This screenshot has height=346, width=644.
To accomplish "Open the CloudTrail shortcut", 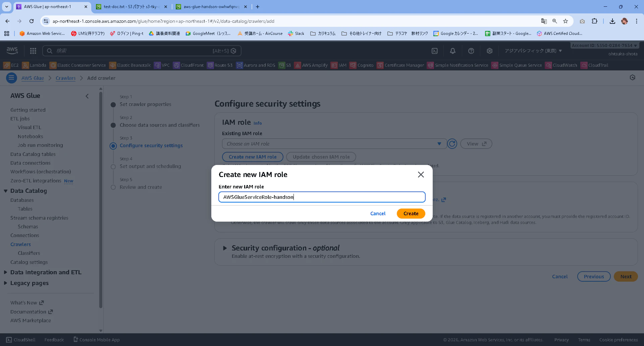I will (594, 65).
